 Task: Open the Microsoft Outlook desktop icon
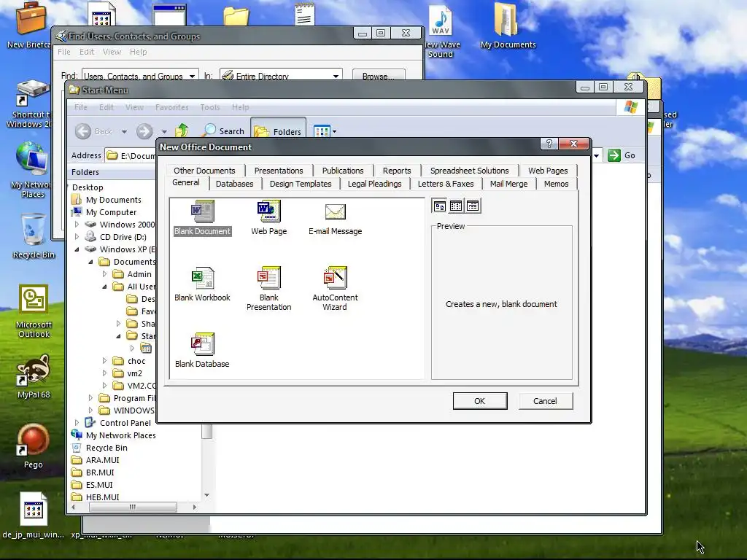pyautogui.click(x=34, y=312)
